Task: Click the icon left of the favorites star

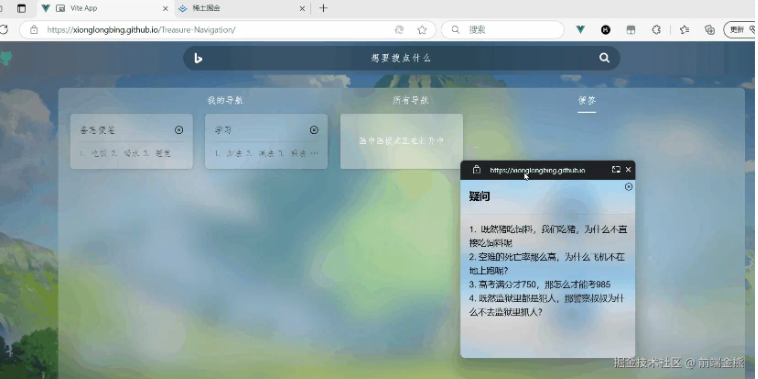Action: (x=399, y=30)
